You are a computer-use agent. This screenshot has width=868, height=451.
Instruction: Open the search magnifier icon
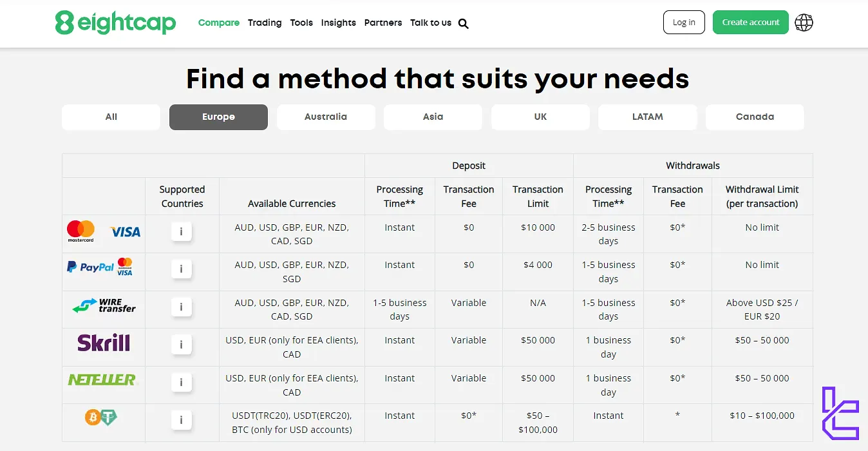coord(464,24)
